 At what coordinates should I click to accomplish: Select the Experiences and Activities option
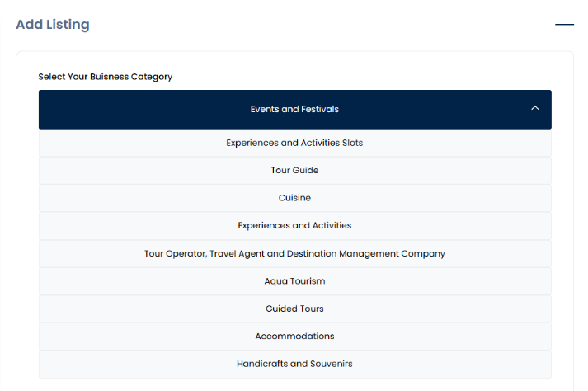(294, 226)
